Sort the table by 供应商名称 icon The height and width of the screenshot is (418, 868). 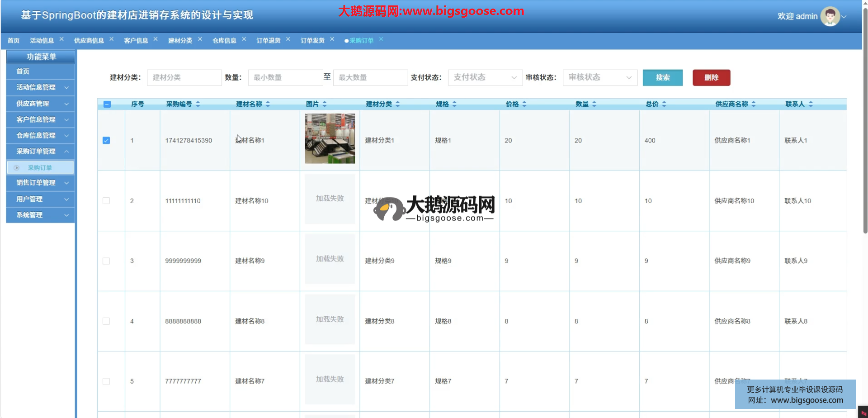[754, 104]
